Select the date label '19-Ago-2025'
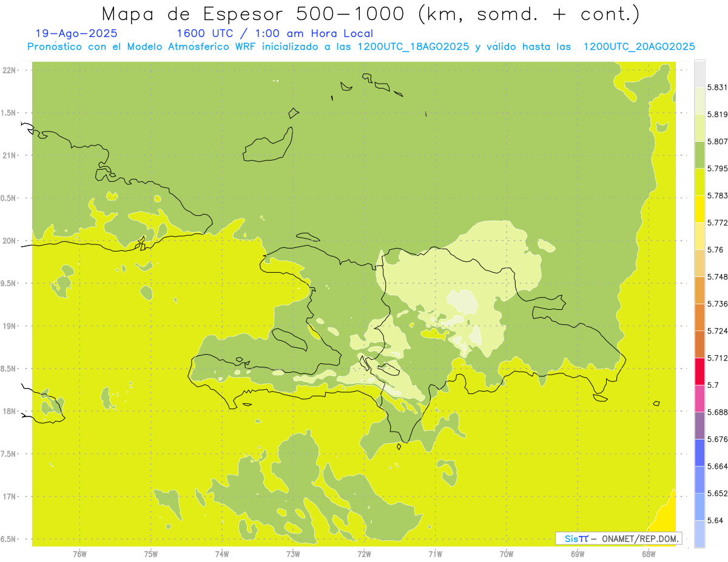728x562 pixels. [x=76, y=33]
